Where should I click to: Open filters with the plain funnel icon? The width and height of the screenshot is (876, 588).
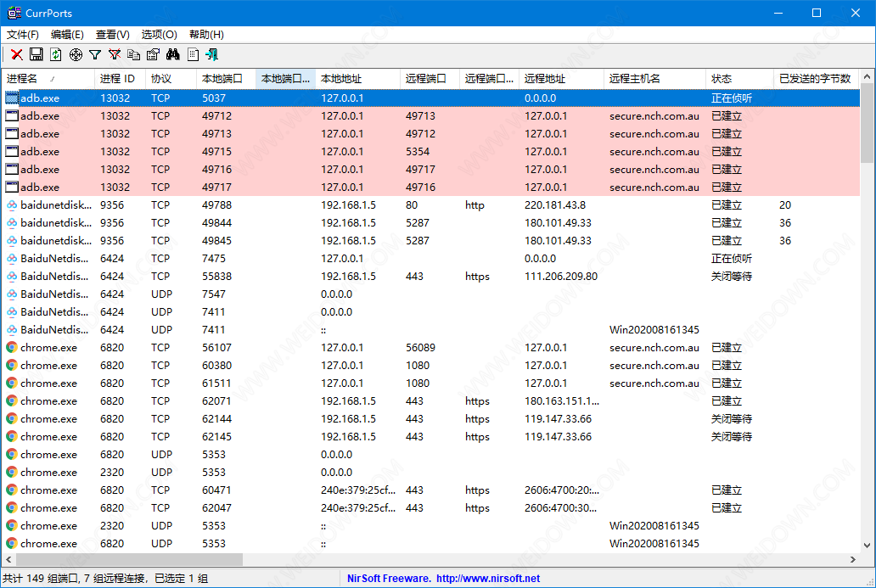click(95, 54)
